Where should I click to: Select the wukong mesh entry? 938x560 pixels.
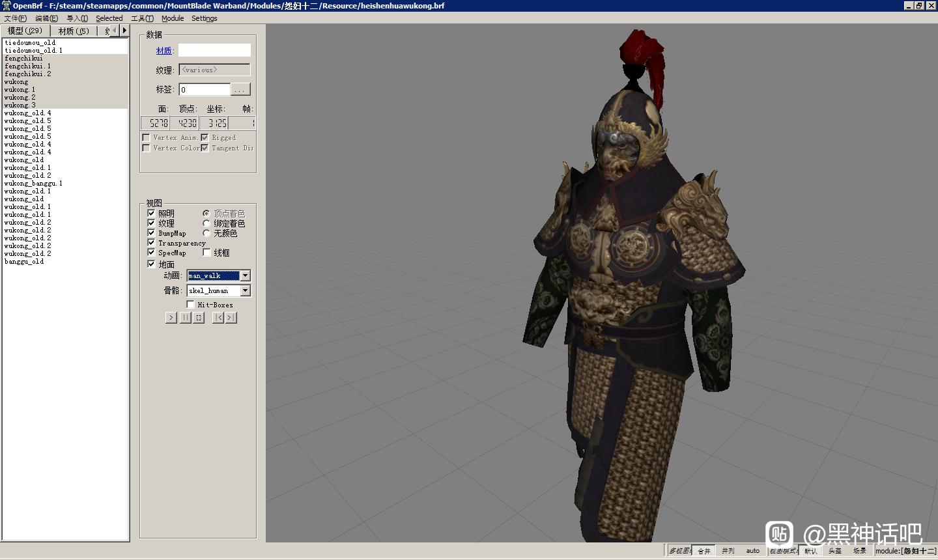click(66, 81)
